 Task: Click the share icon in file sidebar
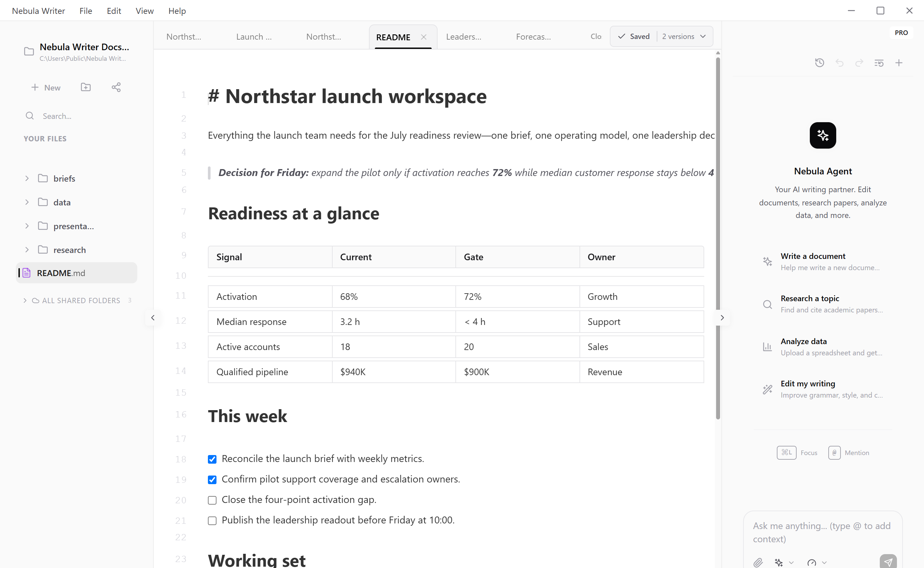116,87
